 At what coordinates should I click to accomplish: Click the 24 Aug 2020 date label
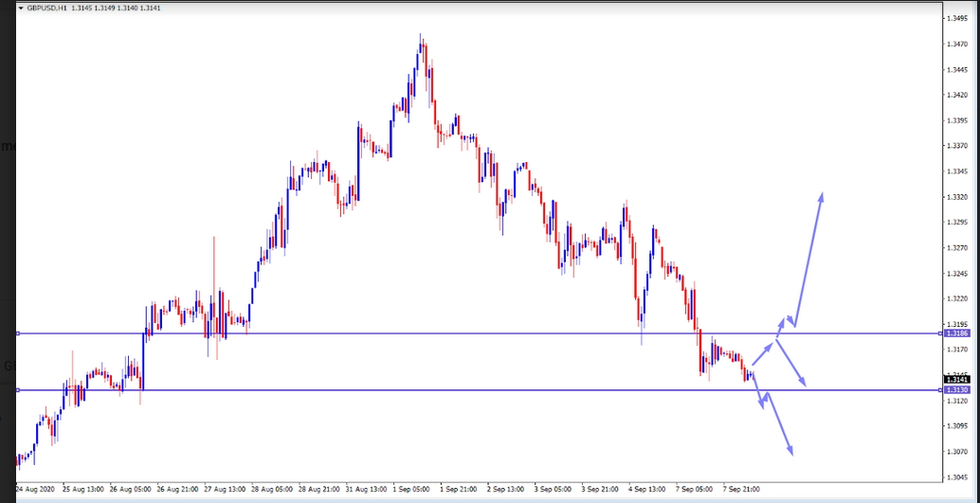pos(36,490)
